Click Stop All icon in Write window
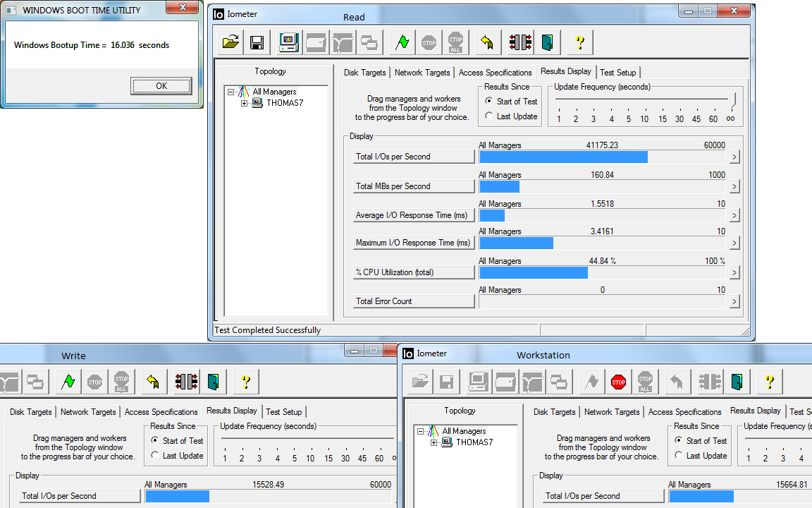This screenshot has width=812, height=508. pos(122,382)
